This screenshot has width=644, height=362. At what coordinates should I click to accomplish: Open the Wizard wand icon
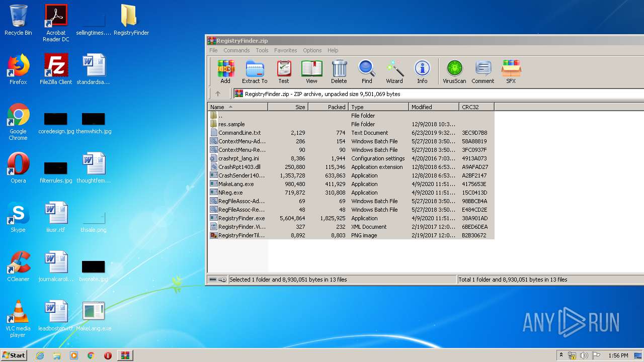point(394,72)
